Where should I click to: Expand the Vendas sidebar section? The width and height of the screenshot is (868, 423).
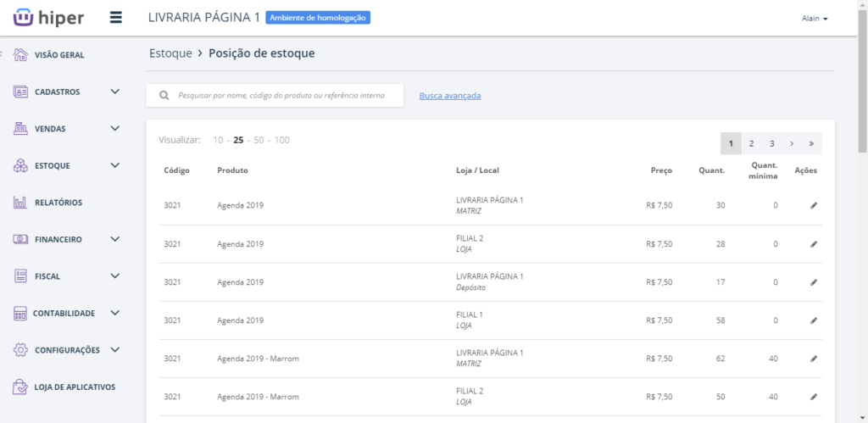tap(115, 129)
